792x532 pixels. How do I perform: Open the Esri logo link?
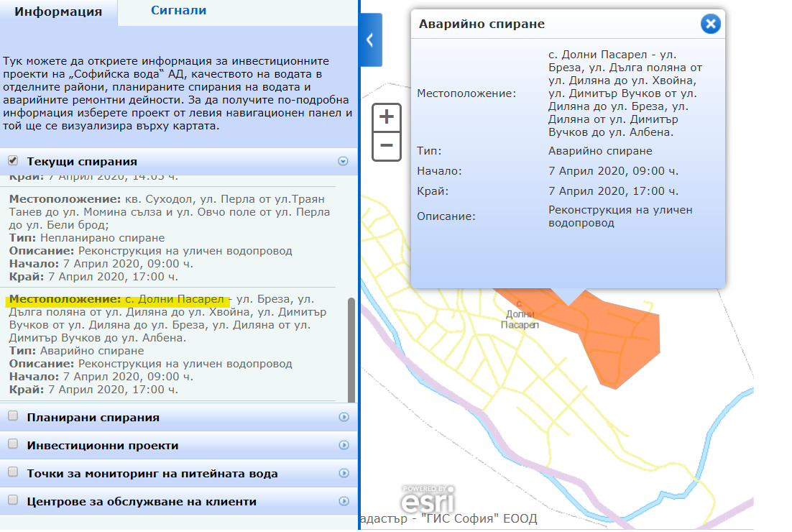pyautogui.click(x=428, y=499)
